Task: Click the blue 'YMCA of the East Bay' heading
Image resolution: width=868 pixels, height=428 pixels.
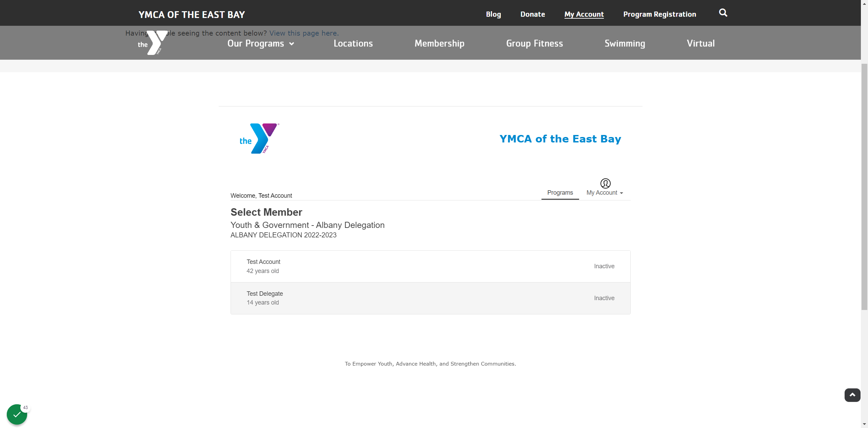Action: 560,139
